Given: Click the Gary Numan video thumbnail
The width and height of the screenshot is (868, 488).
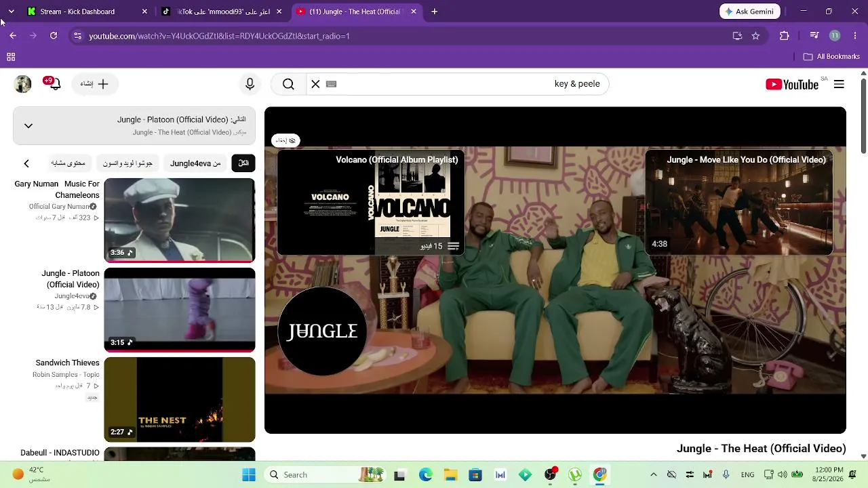Looking at the screenshot, I should click(180, 220).
